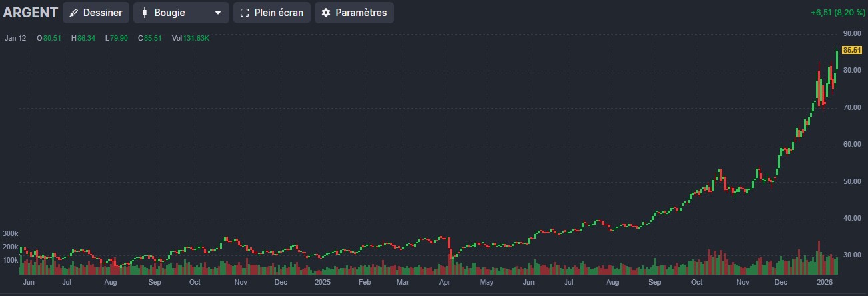Click the 300k volume scale label
Screen dimensions: 868x296
(10, 233)
